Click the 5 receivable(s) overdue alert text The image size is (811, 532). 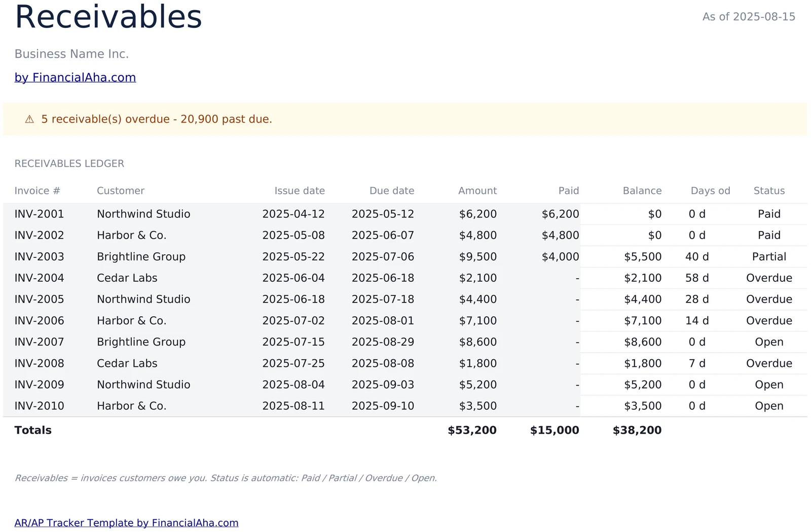[157, 120]
